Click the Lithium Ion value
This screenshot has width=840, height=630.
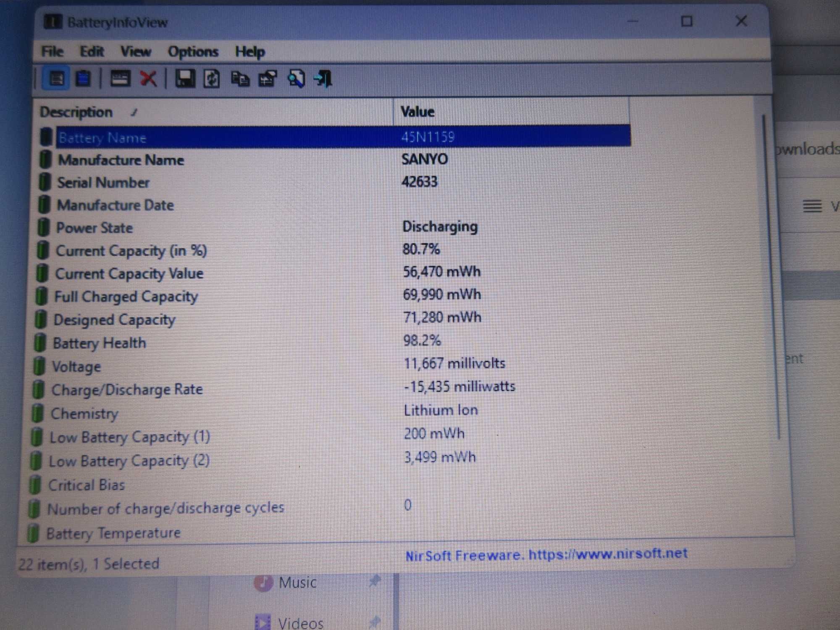coord(441,410)
